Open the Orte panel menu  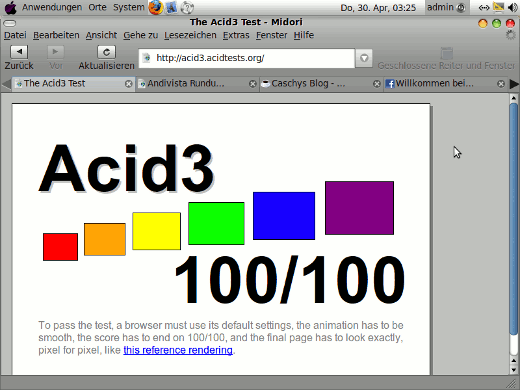click(97, 7)
